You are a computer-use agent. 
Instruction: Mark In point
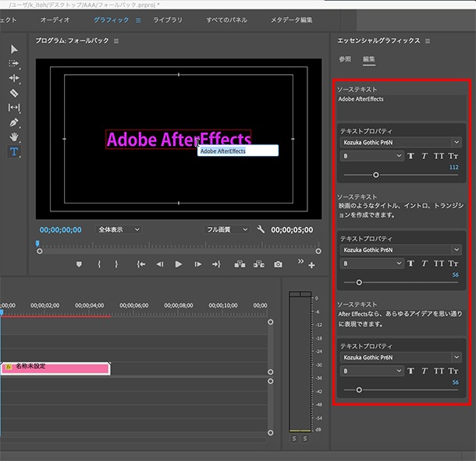pos(99,264)
